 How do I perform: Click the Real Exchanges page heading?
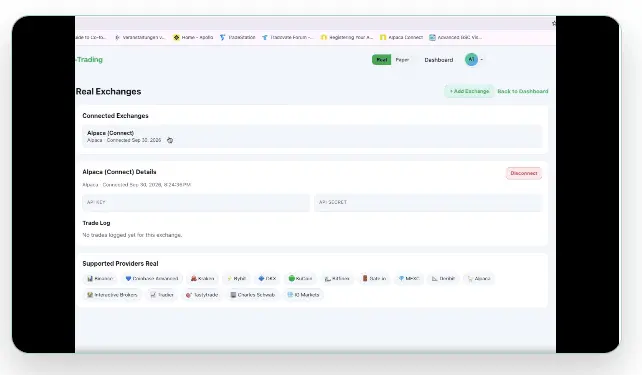click(x=109, y=92)
